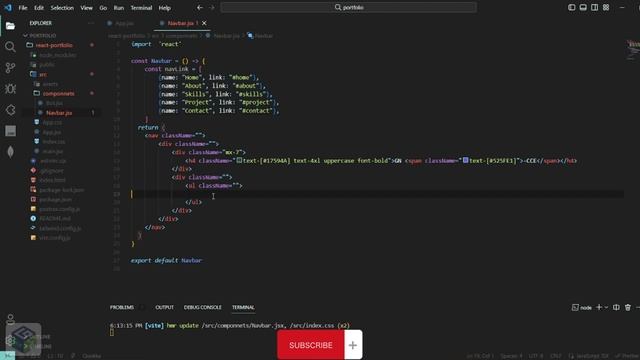Viewport: 640px width, 360px height.
Task: Open the Explorer more actions ellipsis
Action: 91,23
